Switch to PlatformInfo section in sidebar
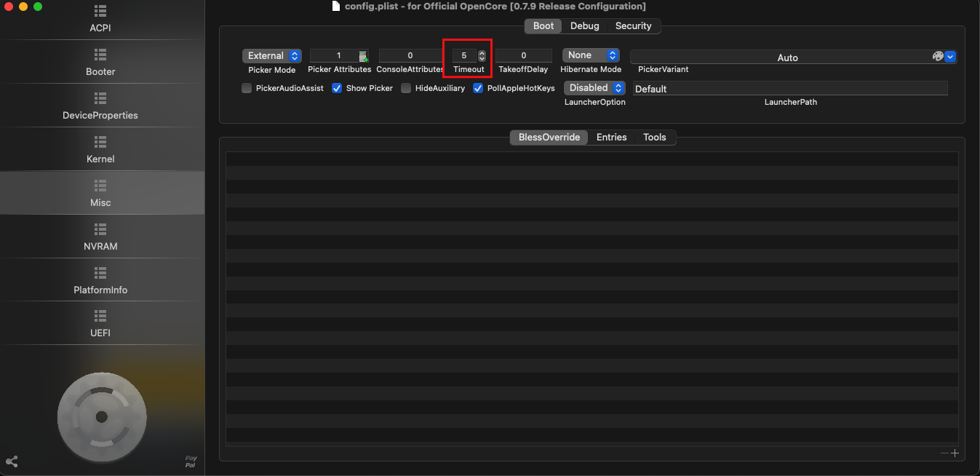 coord(100,281)
